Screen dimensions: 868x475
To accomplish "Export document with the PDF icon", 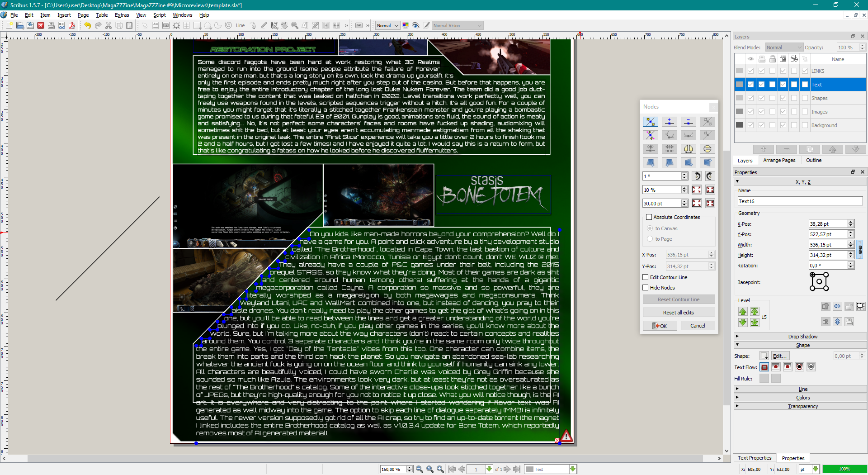I will coord(72,25).
